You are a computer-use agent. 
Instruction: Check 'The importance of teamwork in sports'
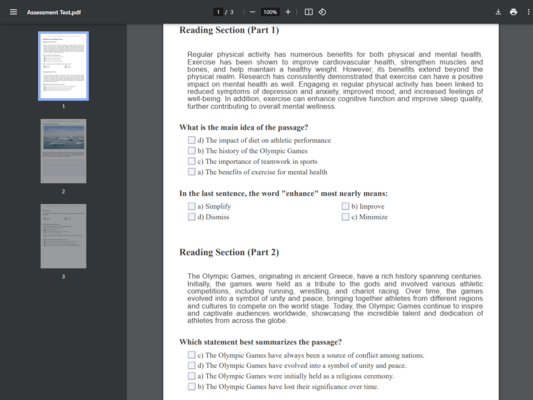[192, 161]
